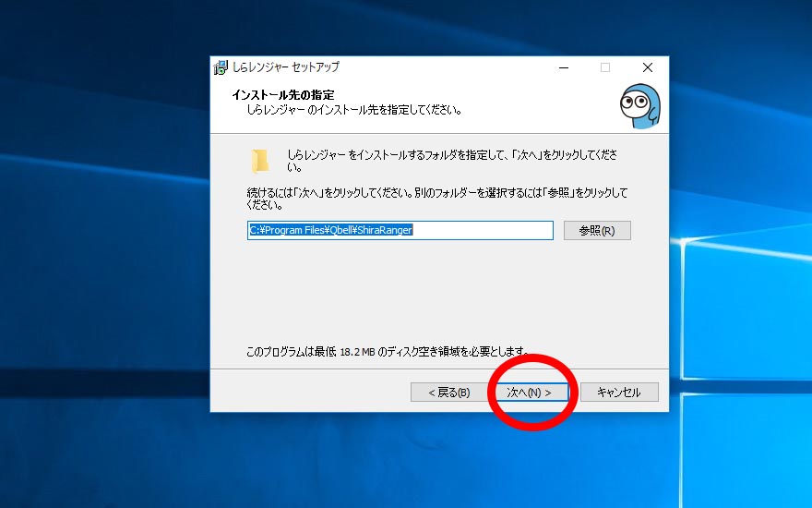Click the folder instruction text beside the folder icon
Viewport: 812px width, 508px height.
click(452, 161)
